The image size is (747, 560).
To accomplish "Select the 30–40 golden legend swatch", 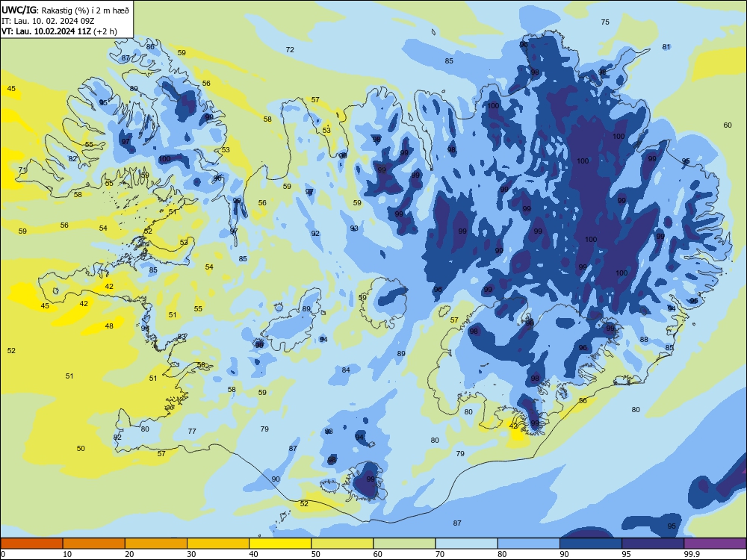I will 218,544.
